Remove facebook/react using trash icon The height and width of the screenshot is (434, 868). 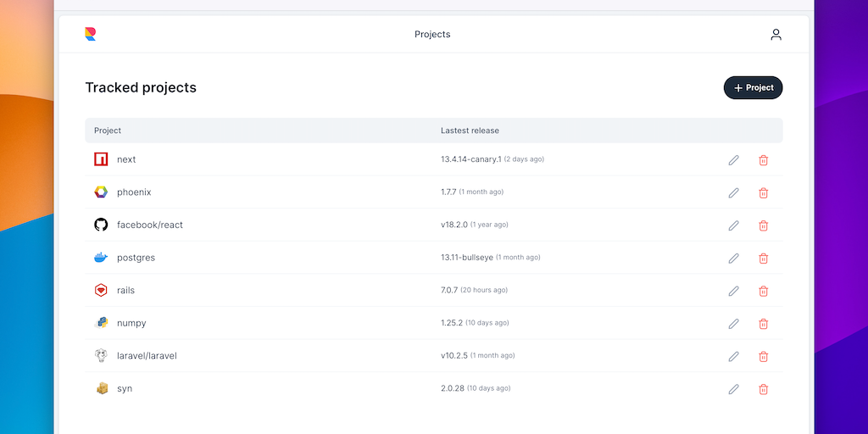point(763,225)
